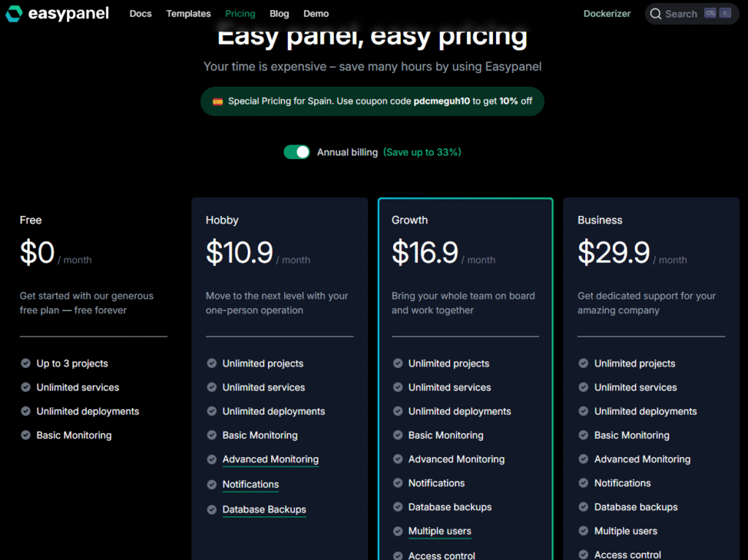
Task: Click the Free plan title
Action: 31,220
